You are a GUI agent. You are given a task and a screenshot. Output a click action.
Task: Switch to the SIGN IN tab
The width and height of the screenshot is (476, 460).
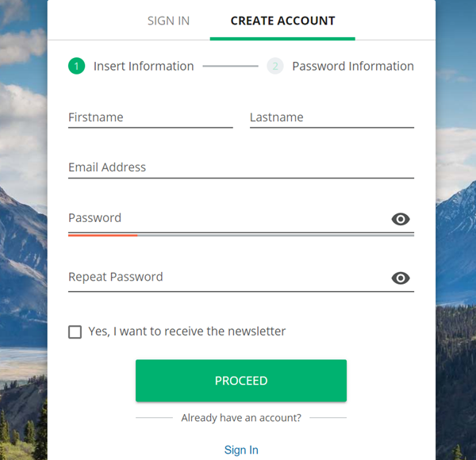pos(168,21)
